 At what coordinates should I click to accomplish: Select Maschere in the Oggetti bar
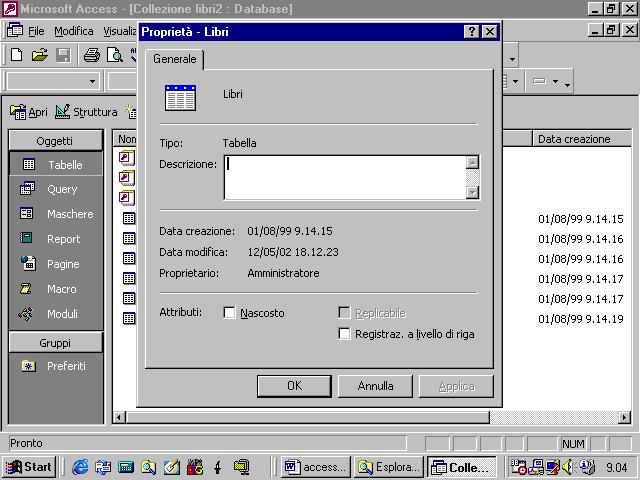[56, 214]
